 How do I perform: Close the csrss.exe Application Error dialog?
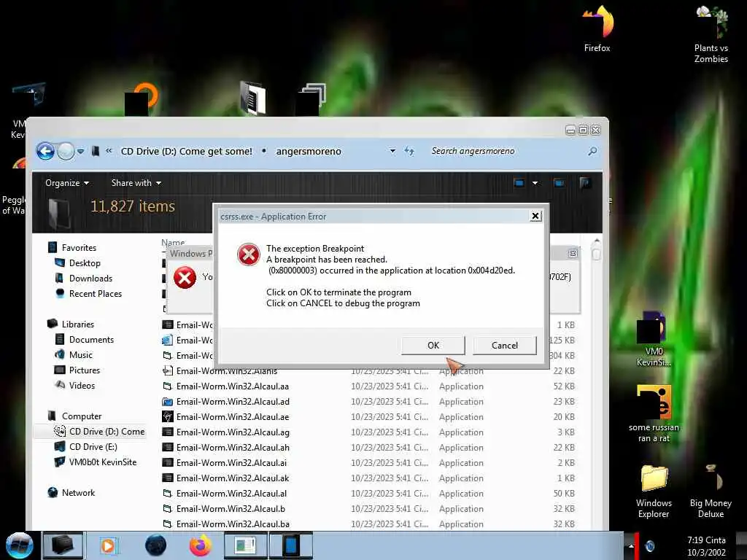coord(535,216)
